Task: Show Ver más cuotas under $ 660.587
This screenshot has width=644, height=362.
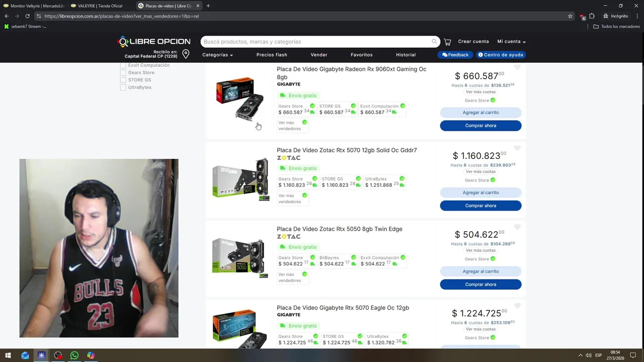Action: 480,92
